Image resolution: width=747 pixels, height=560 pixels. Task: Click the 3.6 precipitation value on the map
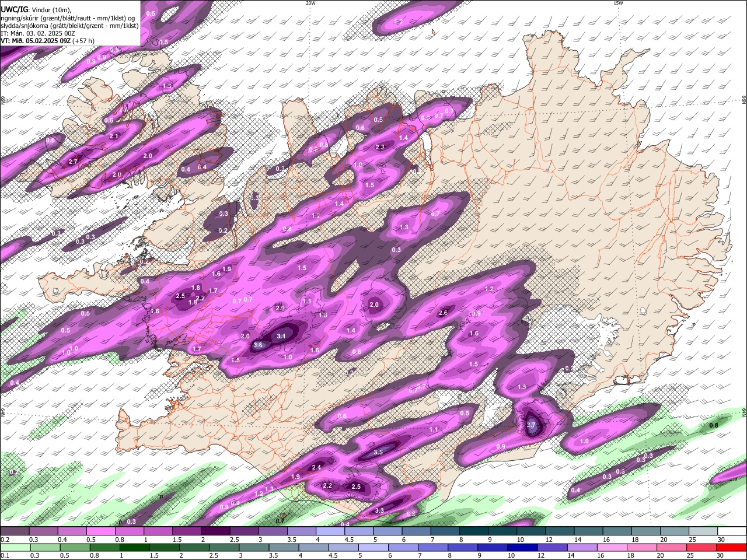point(259,345)
